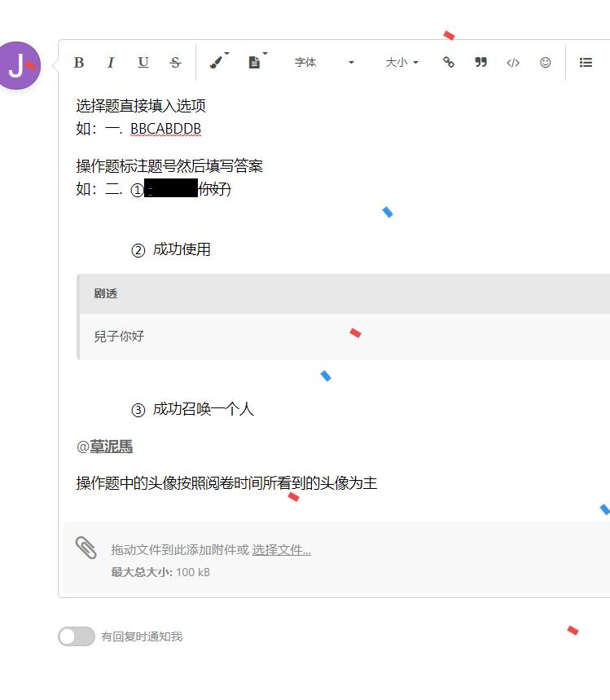Click the line 操作题中的头像按照阅卷时间所看到的头像为主
610x700 pixels.
pos(226,483)
